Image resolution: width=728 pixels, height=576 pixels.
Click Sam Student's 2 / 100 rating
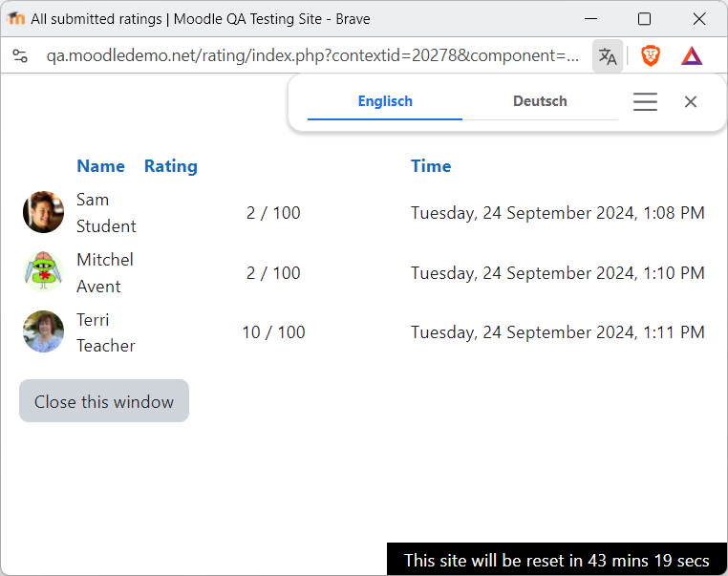[273, 213]
